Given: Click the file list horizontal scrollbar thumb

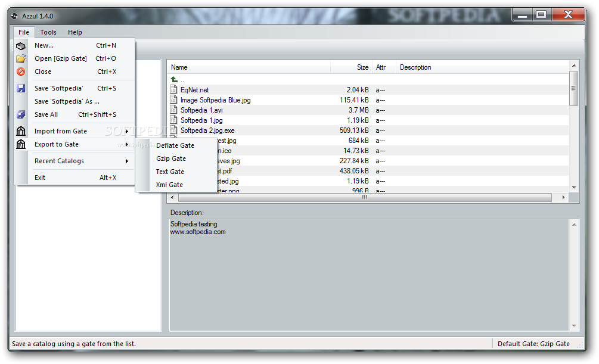Looking at the screenshot, I should [x=365, y=197].
